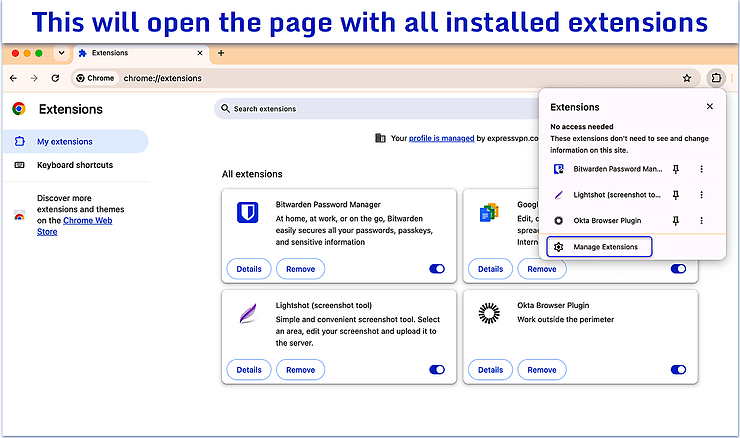Disable the Lightshot extension toggle
Image resolution: width=740 pixels, height=438 pixels.
tap(437, 370)
